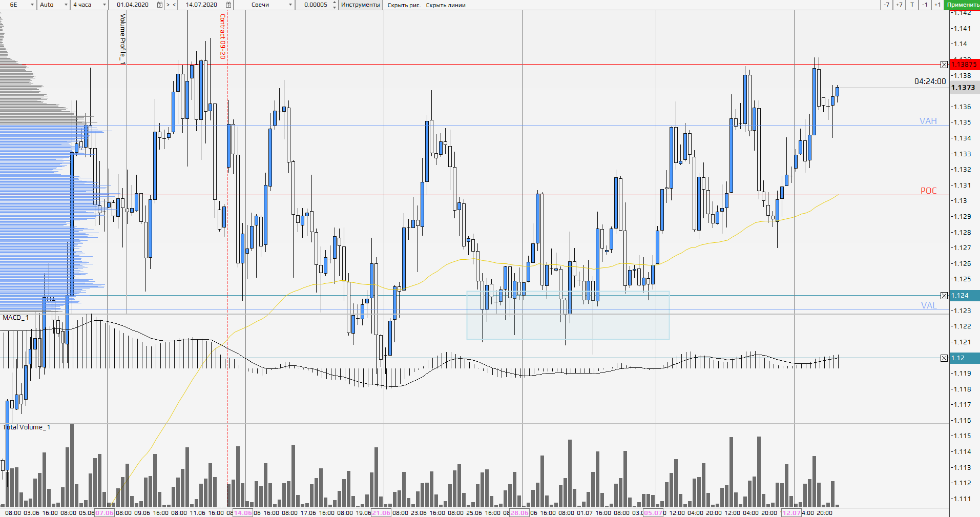980x517 pixels.
Task: Toggle drawings visibility with Скрыть рис.
Action: [x=404, y=5]
